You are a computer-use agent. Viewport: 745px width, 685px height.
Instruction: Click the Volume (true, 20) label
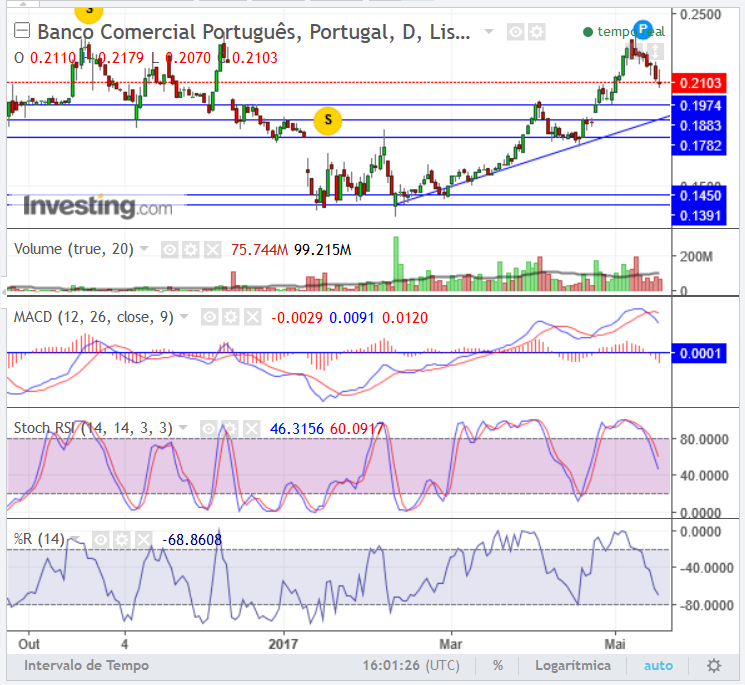click(74, 249)
